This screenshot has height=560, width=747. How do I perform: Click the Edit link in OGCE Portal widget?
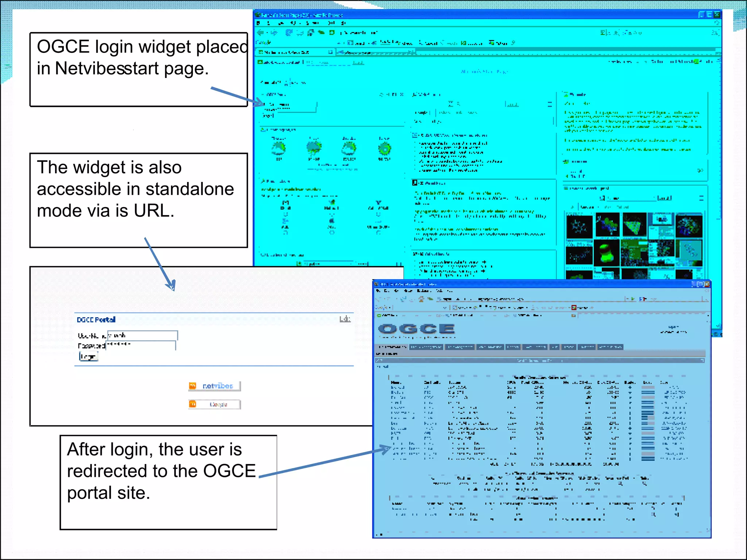[x=345, y=319]
